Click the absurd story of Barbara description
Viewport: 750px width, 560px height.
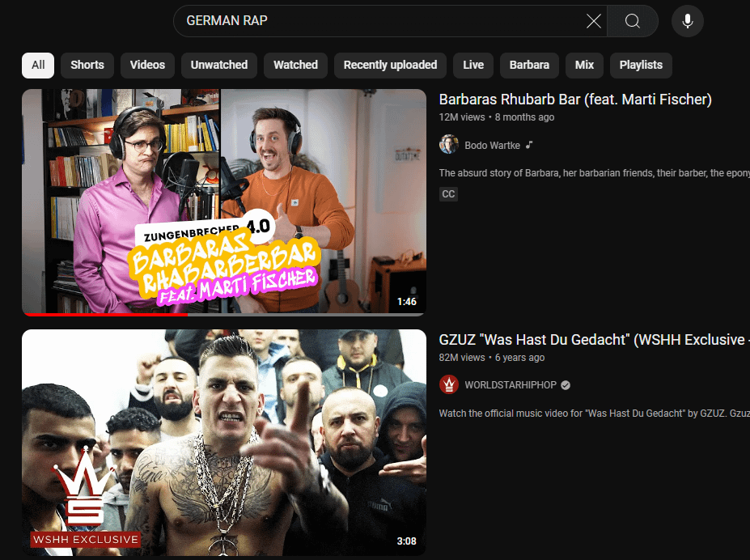tap(594, 173)
